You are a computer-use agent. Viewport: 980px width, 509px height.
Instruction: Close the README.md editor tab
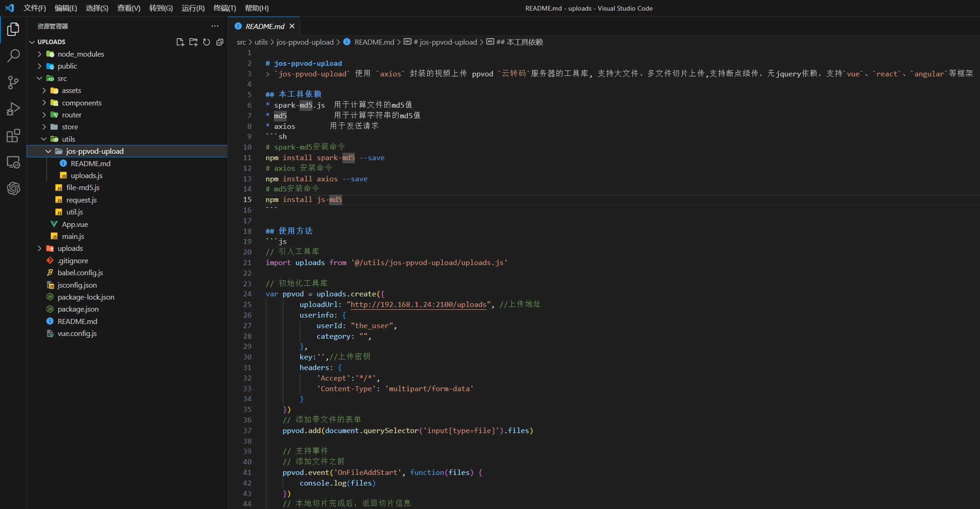[x=292, y=26]
